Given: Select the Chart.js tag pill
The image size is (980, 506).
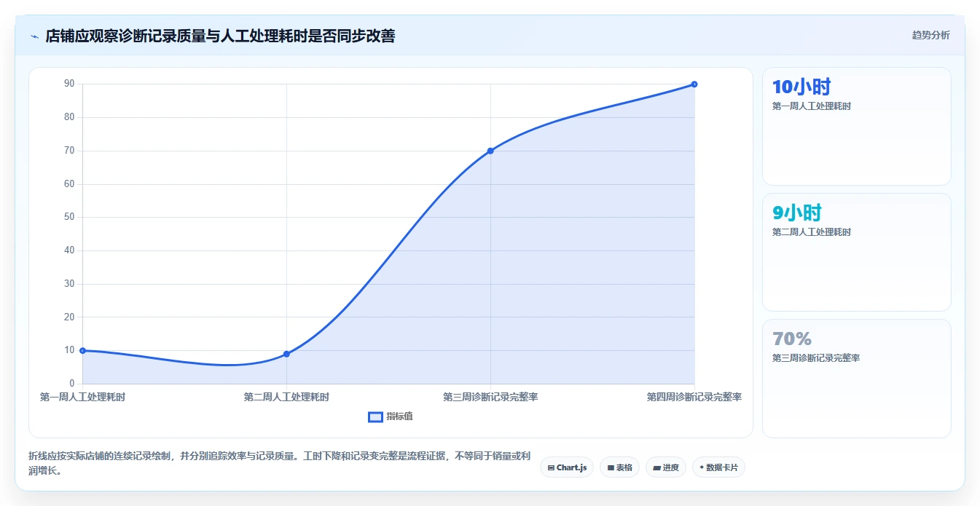Looking at the screenshot, I should pos(567,467).
